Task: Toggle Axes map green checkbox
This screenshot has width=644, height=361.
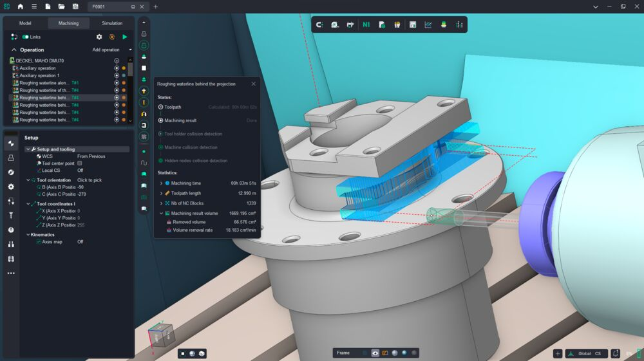Action: pyautogui.click(x=39, y=242)
